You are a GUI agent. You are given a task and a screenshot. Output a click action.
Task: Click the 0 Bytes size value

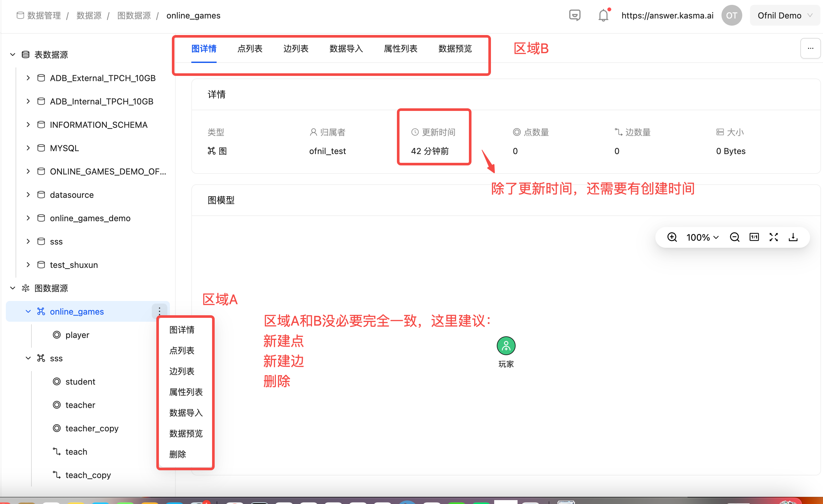tap(731, 151)
